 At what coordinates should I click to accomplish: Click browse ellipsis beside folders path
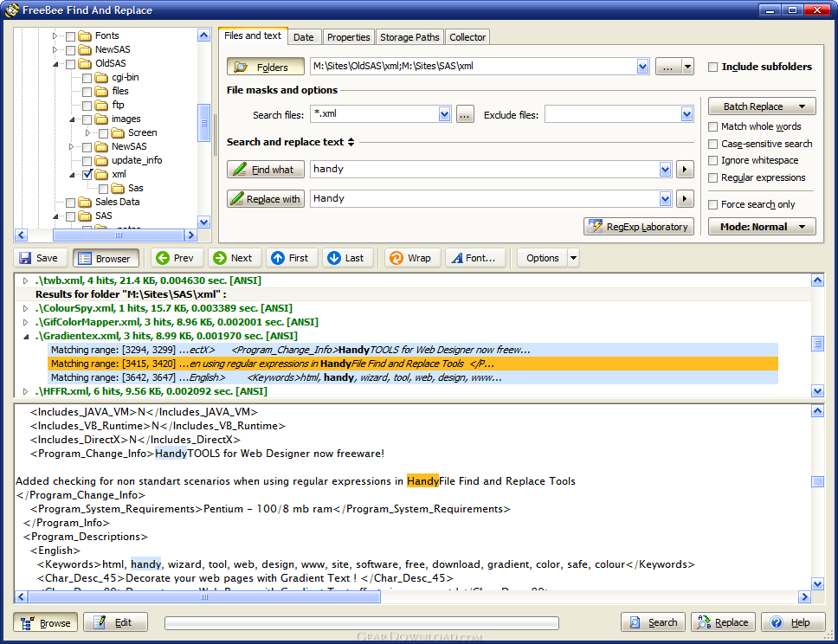pyautogui.click(x=668, y=67)
